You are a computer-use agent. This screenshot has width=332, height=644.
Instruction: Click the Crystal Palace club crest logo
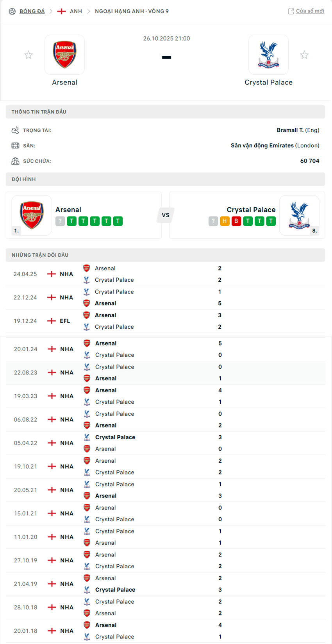[269, 55]
